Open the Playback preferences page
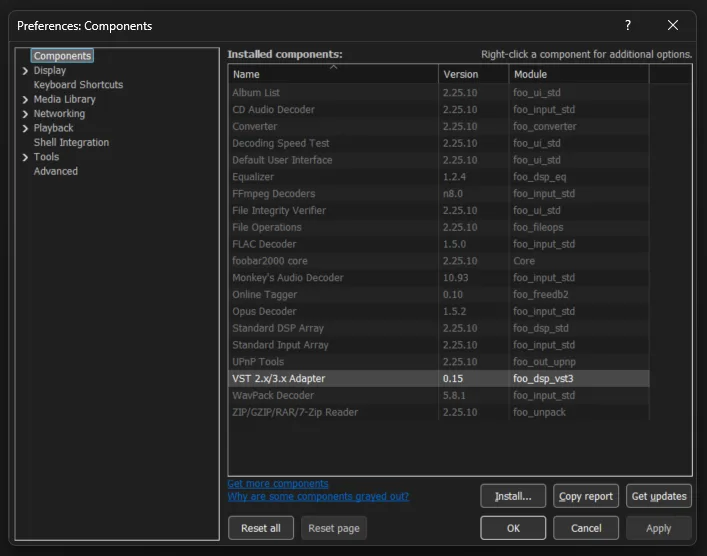 (53, 128)
